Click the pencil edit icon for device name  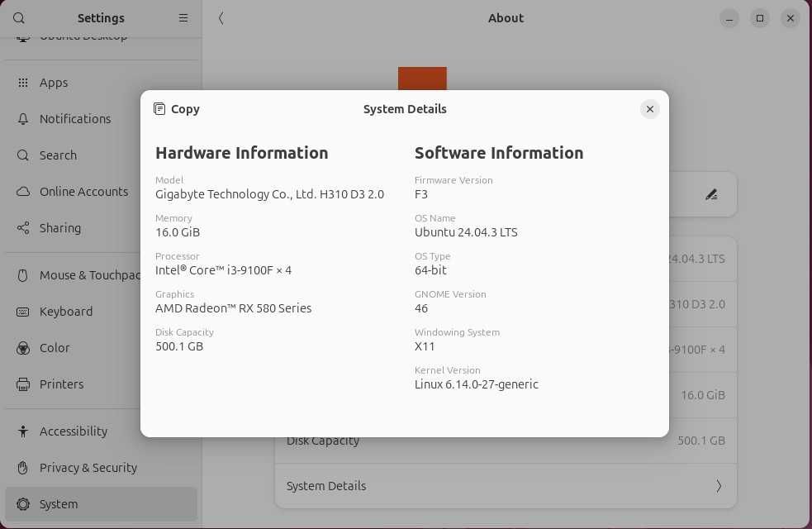click(711, 195)
